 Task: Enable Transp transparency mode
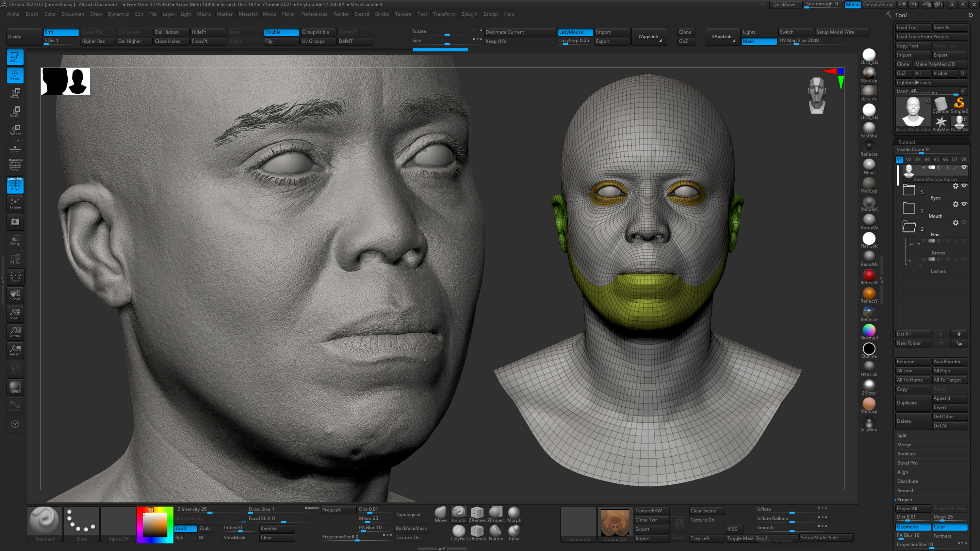(15, 240)
